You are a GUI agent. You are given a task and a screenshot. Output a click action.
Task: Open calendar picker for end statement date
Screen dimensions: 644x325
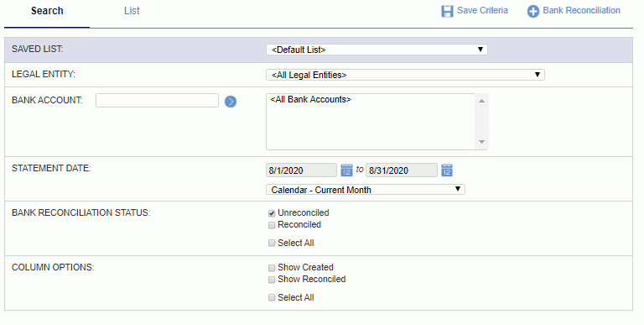447,170
